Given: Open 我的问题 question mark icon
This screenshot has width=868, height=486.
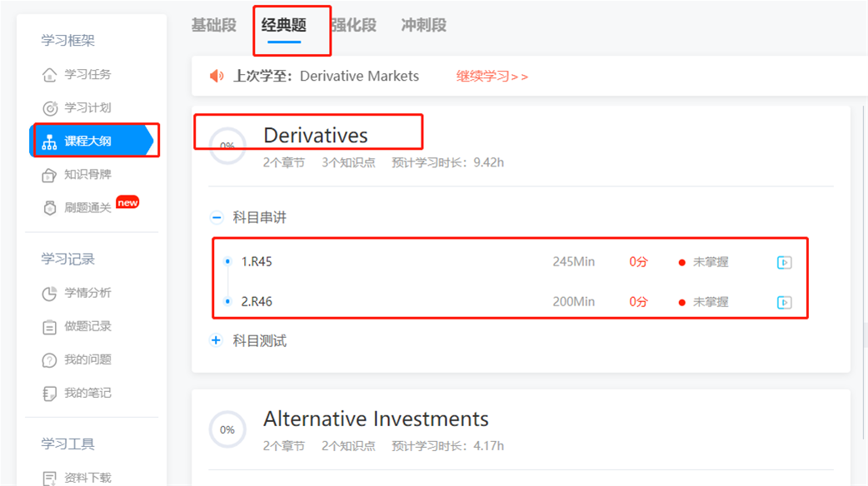Looking at the screenshot, I should [49, 360].
